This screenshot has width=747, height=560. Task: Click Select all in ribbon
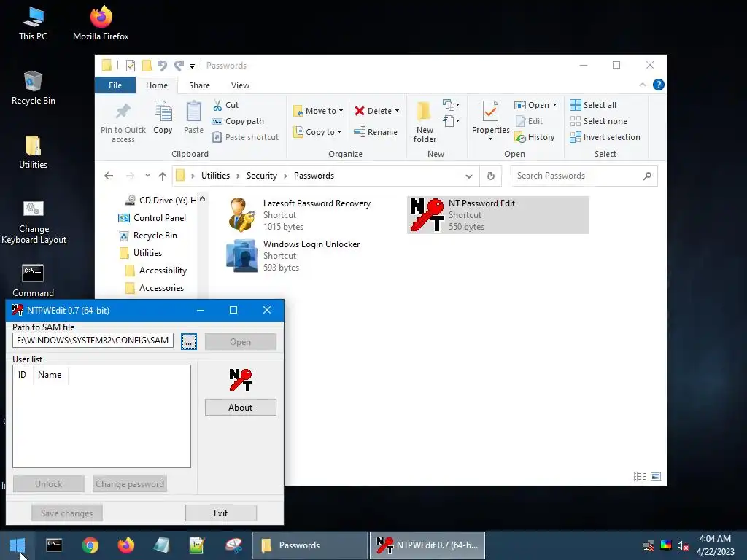593,105
